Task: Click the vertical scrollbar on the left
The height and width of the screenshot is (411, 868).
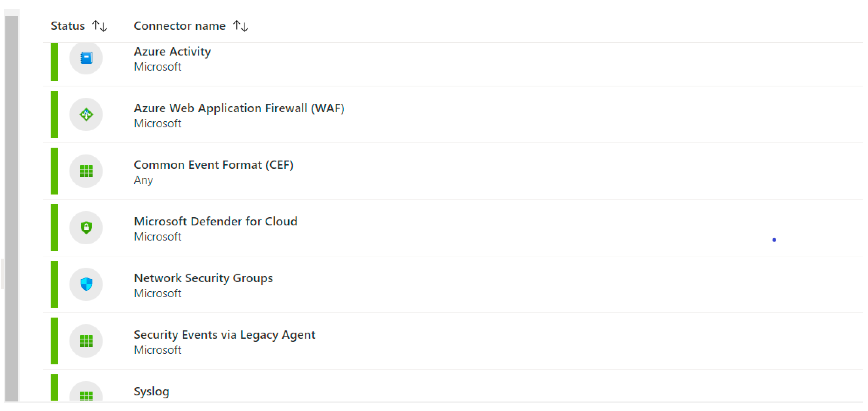Action: [11, 209]
